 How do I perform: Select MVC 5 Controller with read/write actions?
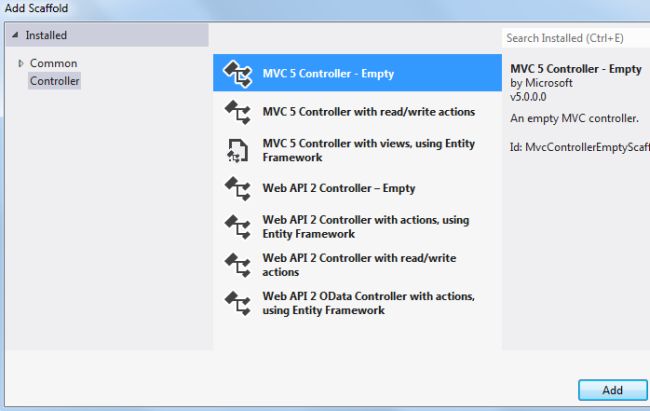(x=368, y=112)
